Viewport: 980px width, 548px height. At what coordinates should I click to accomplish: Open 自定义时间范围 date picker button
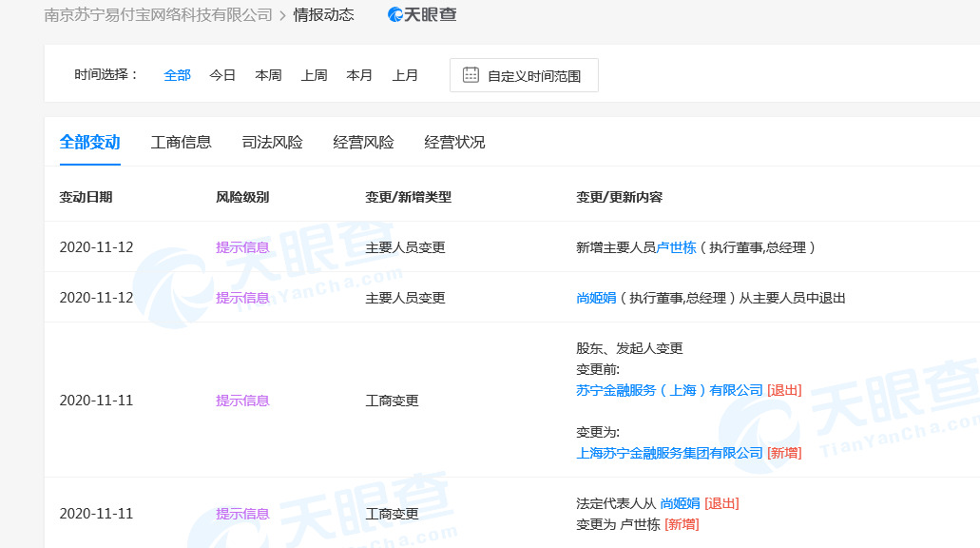(524, 75)
